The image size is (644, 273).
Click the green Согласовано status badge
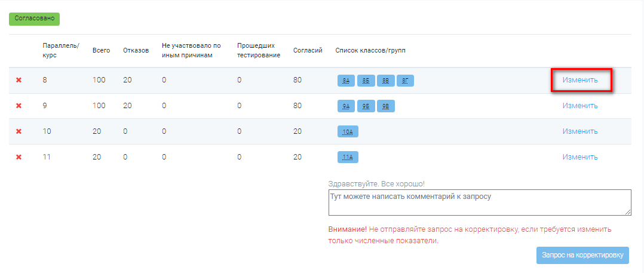point(35,19)
